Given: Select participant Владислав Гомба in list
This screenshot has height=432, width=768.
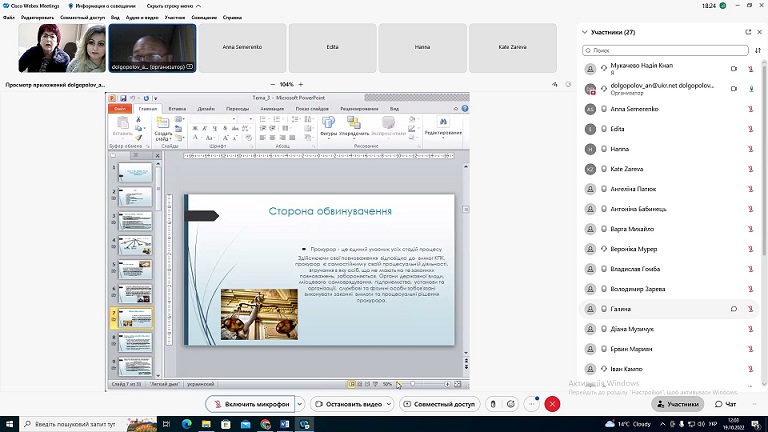Looking at the screenshot, I should pyautogui.click(x=669, y=269).
